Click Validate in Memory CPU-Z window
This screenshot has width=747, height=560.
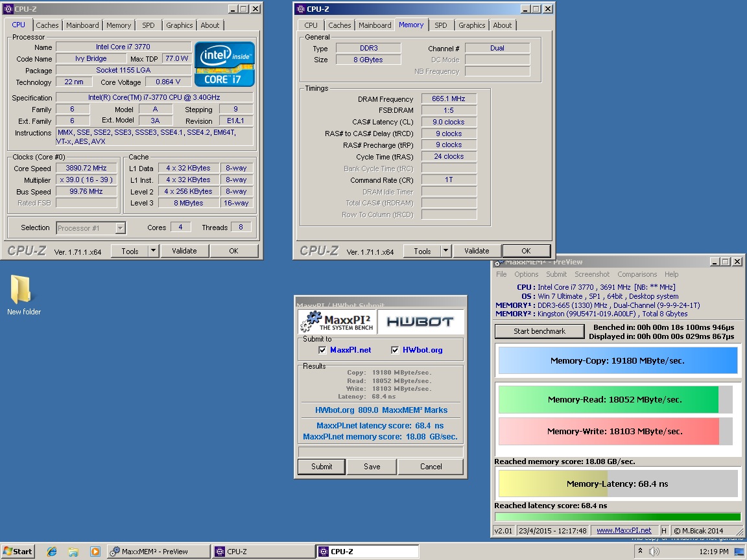(477, 251)
